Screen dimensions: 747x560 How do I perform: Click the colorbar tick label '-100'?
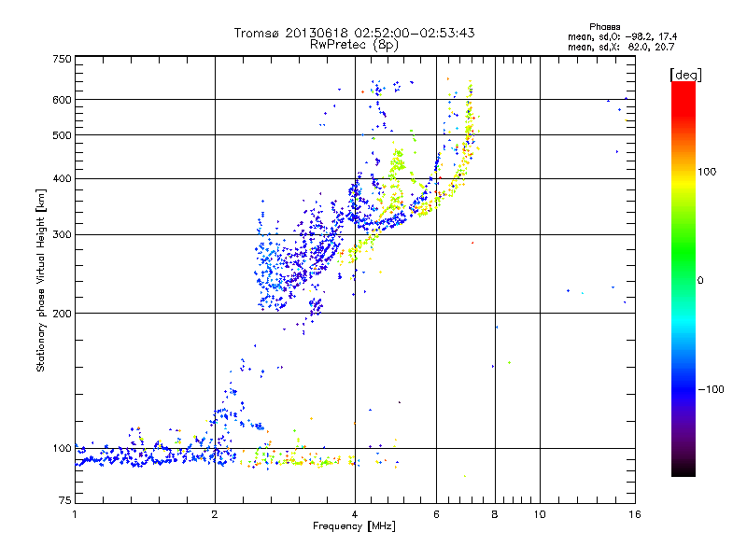click(711, 389)
